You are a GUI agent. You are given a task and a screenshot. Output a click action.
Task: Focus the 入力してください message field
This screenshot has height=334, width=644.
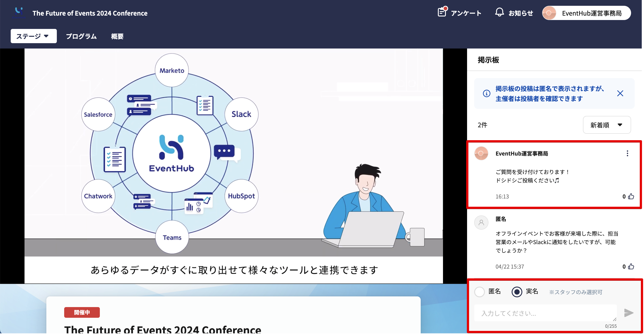tap(545, 313)
